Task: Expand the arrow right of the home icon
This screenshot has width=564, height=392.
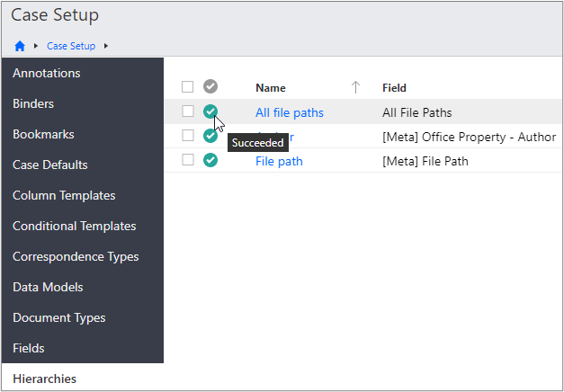Action: pyautogui.click(x=36, y=45)
